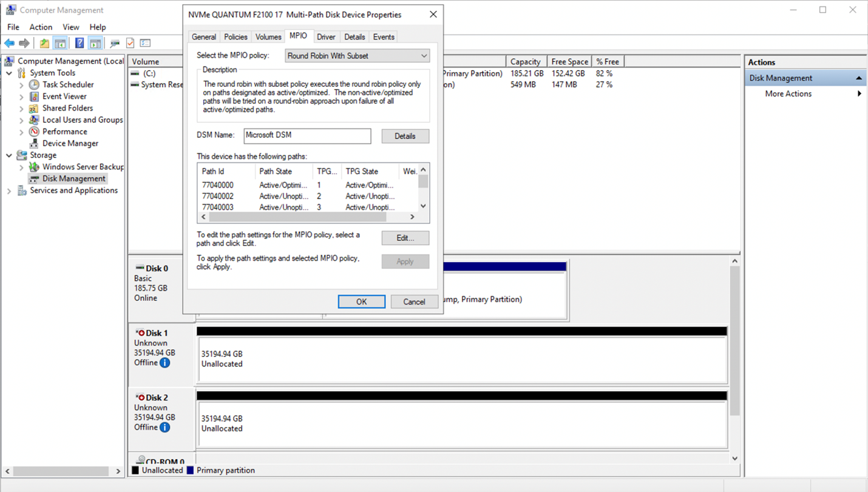The height and width of the screenshot is (492, 868).
Task: Click the Task Scheduler clock icon
Action: click(x=34, y=84)
